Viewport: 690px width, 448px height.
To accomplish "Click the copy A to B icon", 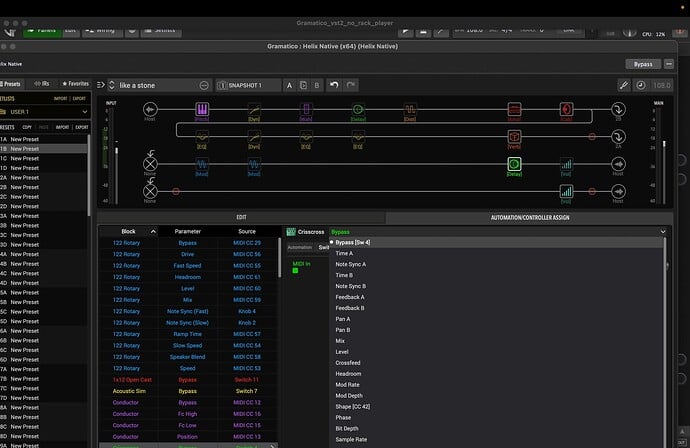I will click(303, 85).
